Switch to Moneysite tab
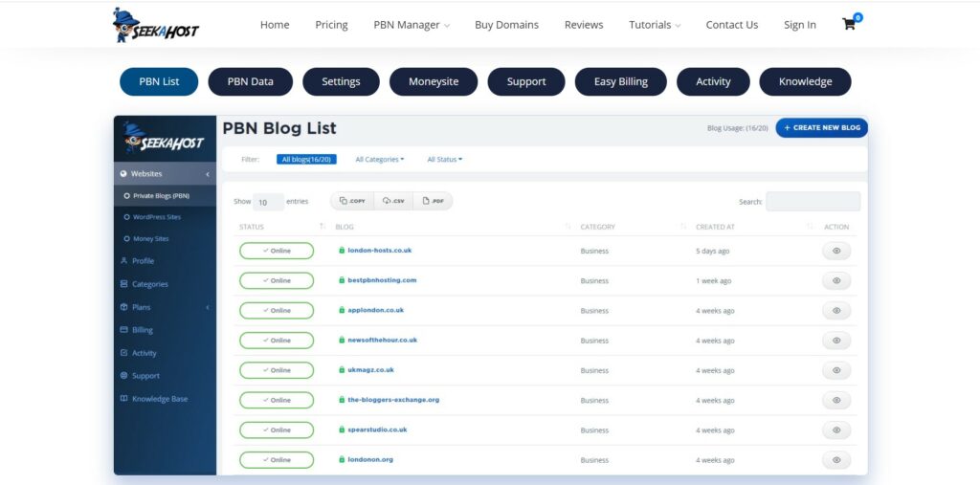The width and height of the screenshot is (980, 485). pos(434,82)
